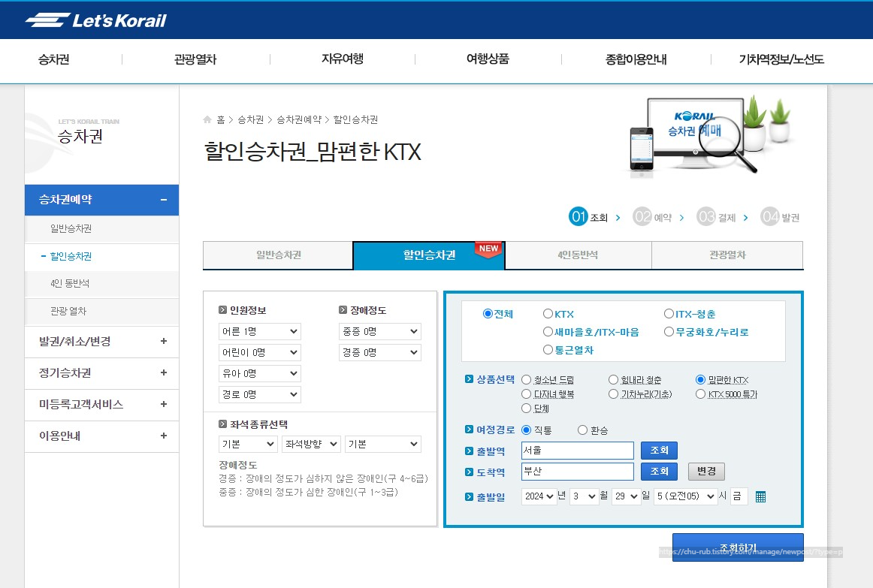Viewport: 873px width, 588px height.
Task: Click the 도착역 input field with 부산
Action: 577,471
